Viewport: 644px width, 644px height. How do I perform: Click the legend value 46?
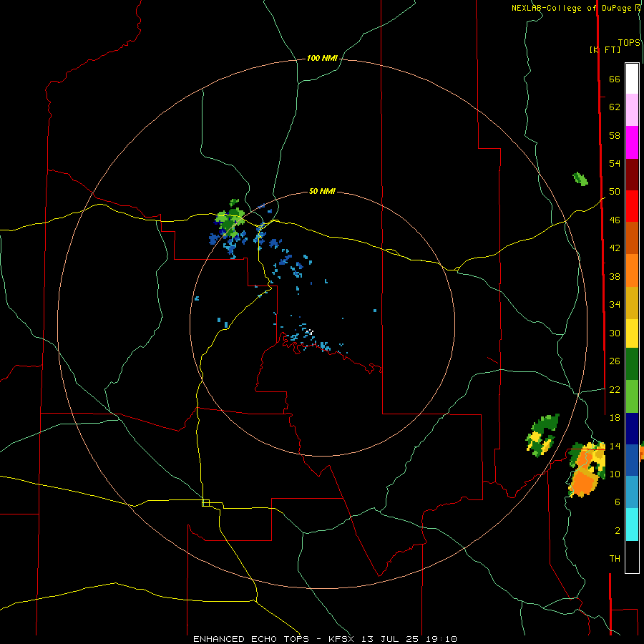coord(615,220)
